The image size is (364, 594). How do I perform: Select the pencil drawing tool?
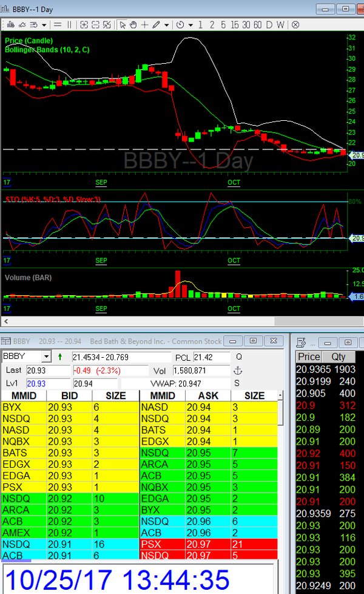(x=156, y=25)
